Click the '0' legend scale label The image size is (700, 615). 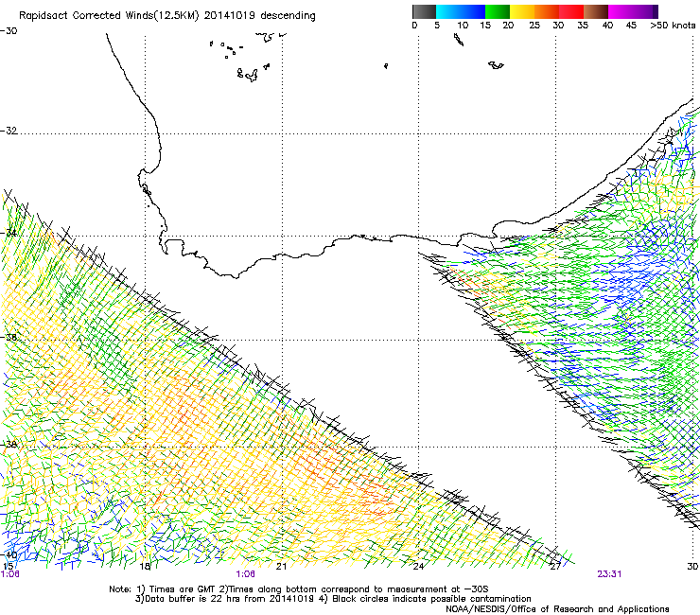pos(414,26)
